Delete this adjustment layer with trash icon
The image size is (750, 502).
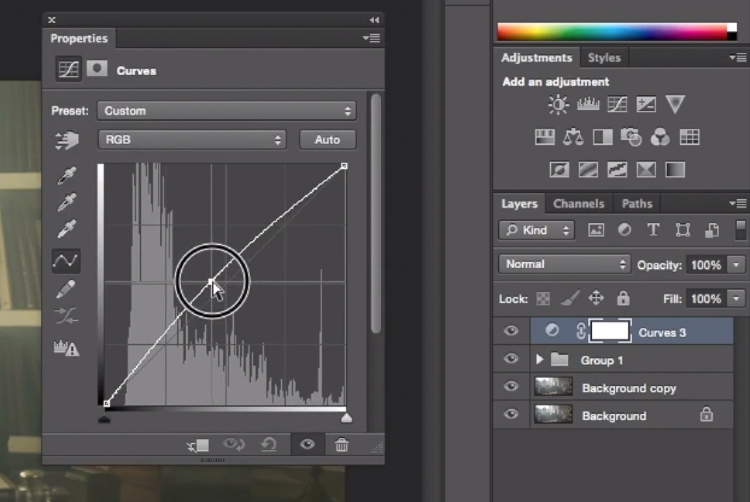point(342,445)
